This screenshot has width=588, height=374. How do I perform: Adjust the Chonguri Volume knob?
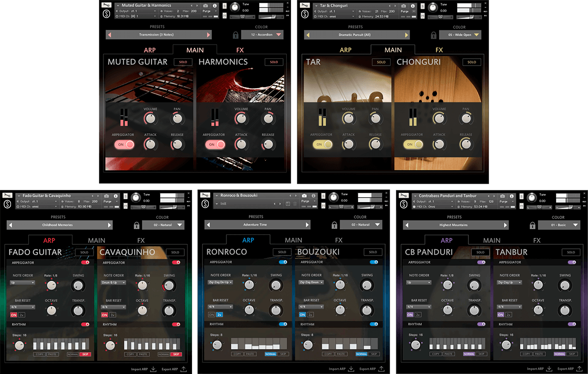point(439,118)
